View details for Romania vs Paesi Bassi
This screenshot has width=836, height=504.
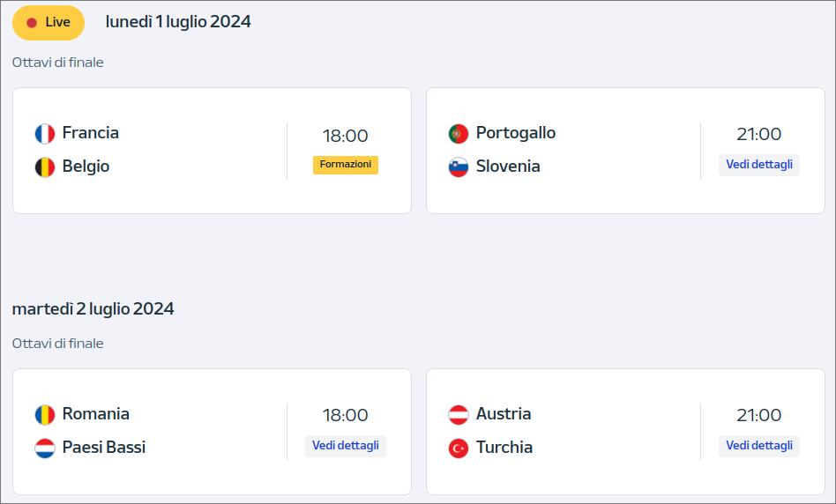tap(346, 446)
